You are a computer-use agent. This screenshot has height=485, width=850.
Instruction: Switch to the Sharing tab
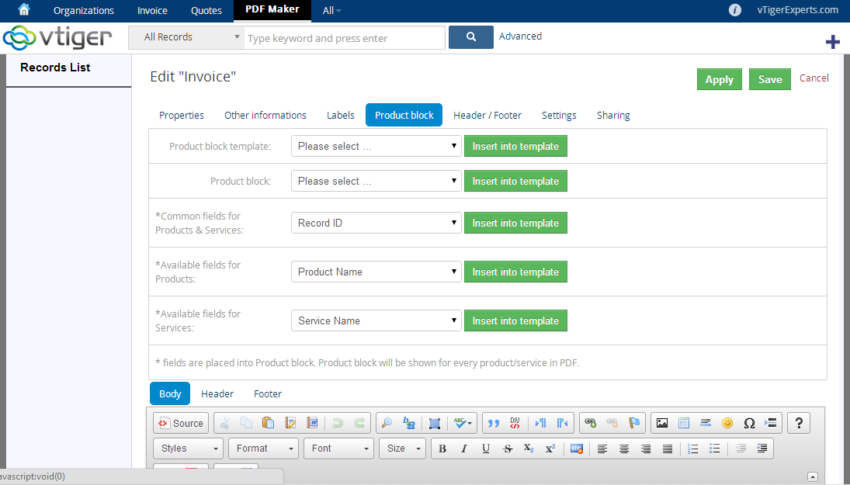tap(613, 115)
